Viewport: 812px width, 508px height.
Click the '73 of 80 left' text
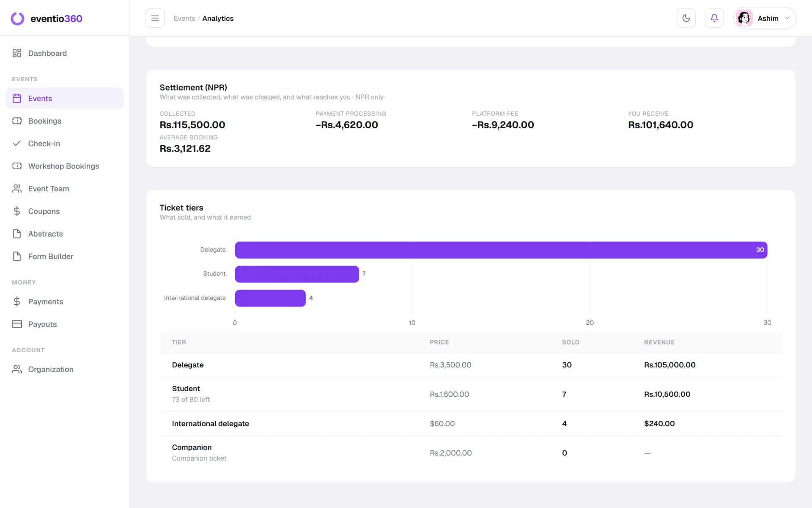pos(191,400)
